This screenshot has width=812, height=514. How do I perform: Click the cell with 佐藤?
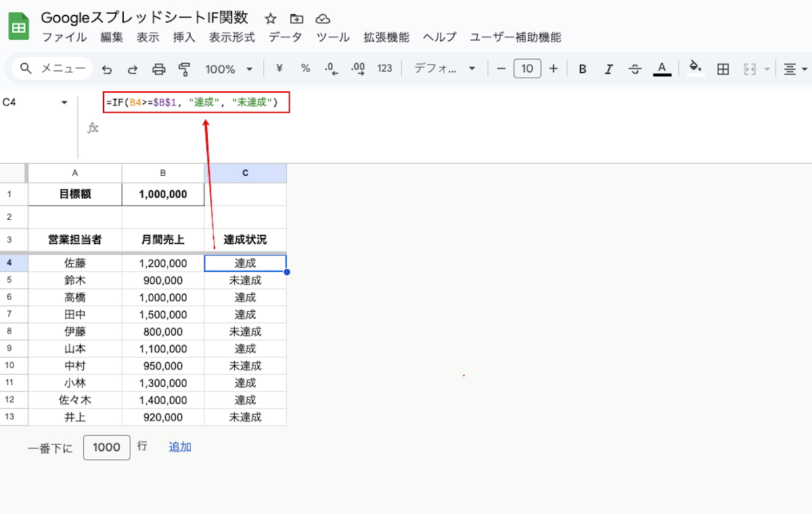[75, 263]
